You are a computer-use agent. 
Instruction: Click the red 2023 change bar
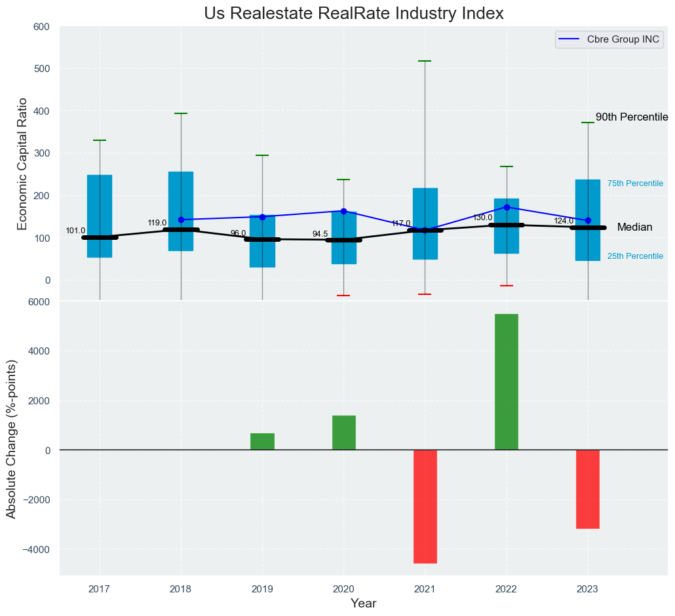[587, 489]
